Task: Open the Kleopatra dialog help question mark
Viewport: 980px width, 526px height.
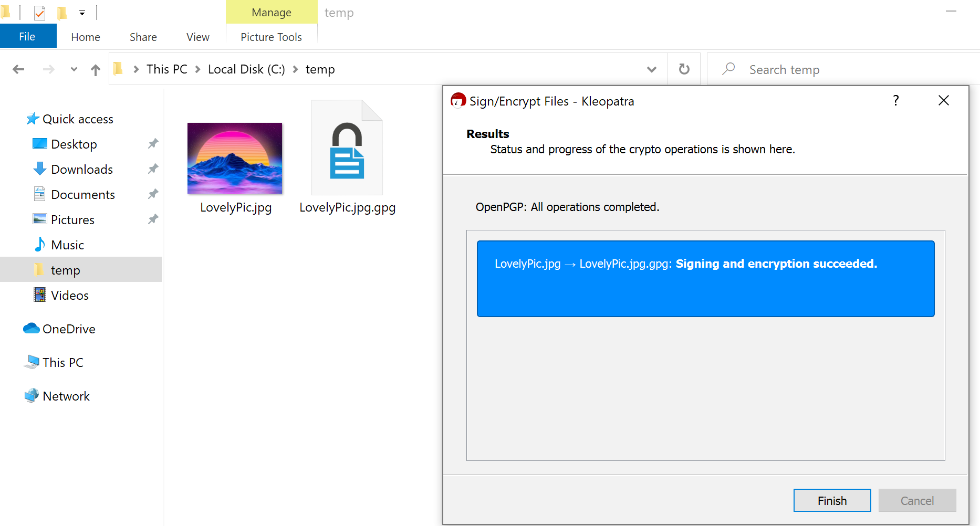Action: (x=896, y=100)
